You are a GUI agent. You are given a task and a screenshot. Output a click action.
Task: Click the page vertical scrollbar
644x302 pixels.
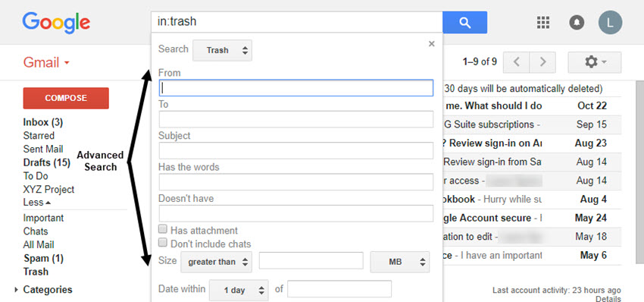pyautogui.click(x=639, y=172)
